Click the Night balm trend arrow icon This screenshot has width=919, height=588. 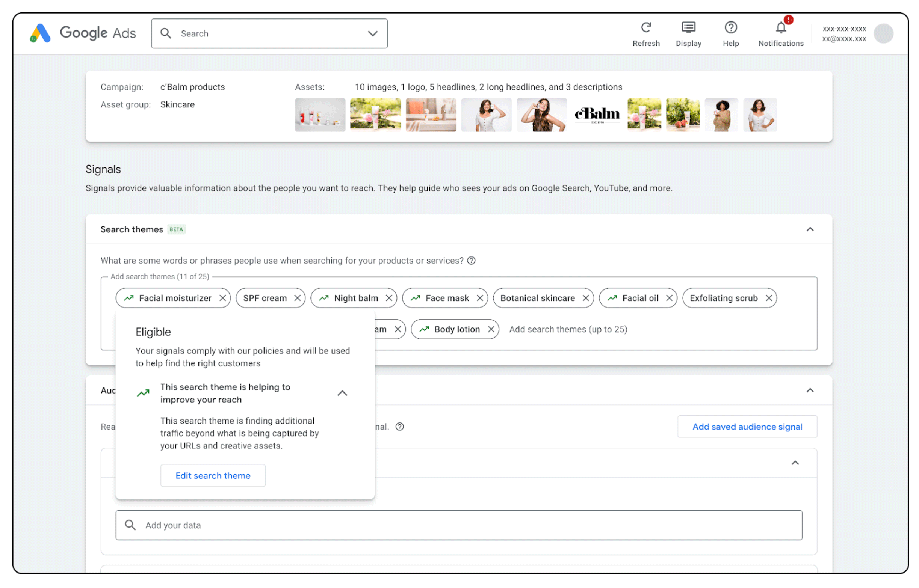[323, 297]
